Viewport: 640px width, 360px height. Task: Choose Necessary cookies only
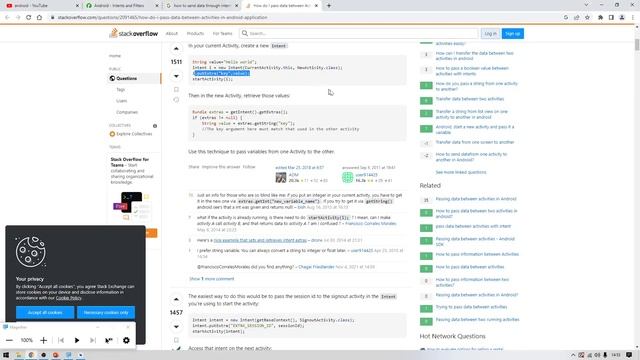pos(106,312)
